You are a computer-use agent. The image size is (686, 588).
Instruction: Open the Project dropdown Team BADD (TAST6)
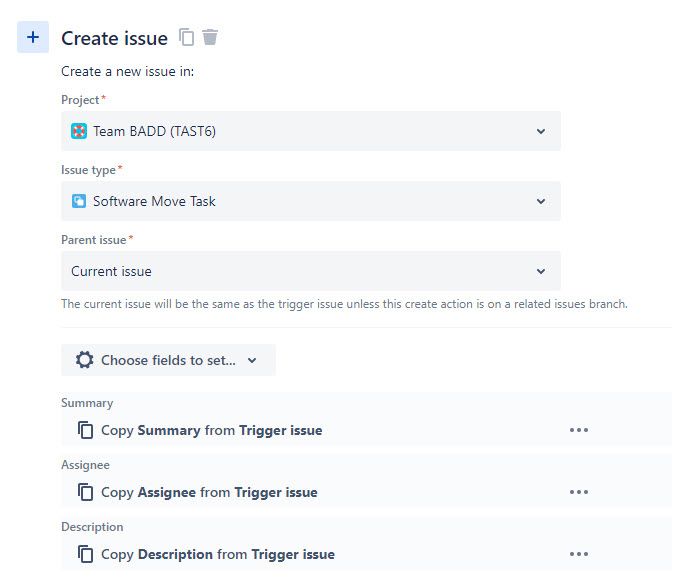point(311,131)
